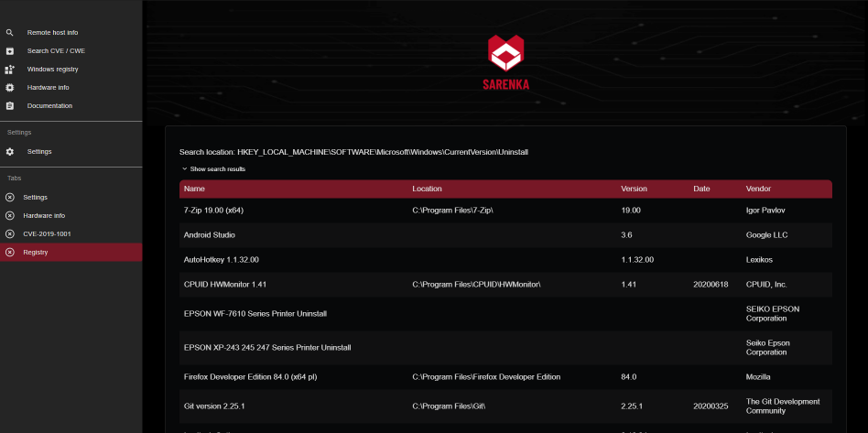Select Firefox Developer Edition 84.0 name
Image resolution: width=868 pixels, height=433 pixels.
click(250, 376)
